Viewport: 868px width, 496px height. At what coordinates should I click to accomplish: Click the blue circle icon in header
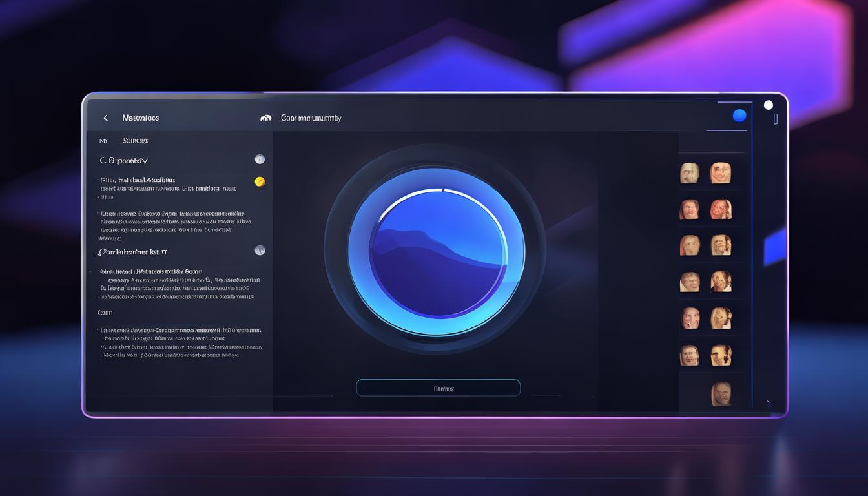[x=739, y=116]
